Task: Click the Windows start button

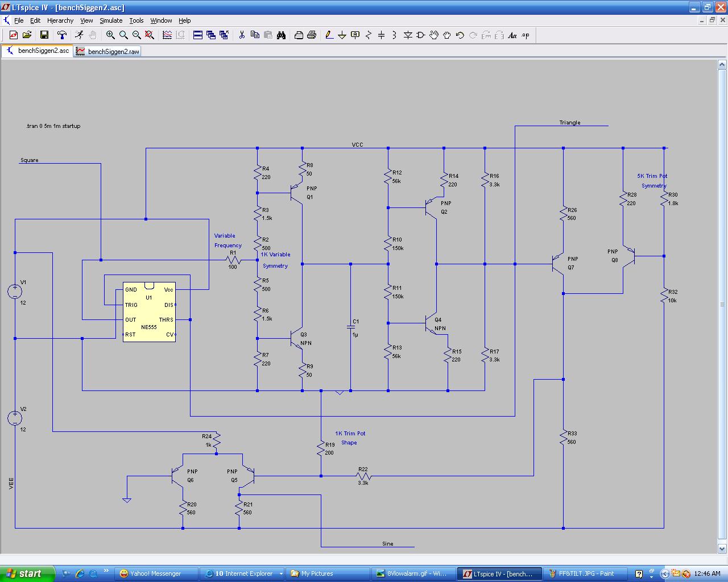Action: (27, 573)
